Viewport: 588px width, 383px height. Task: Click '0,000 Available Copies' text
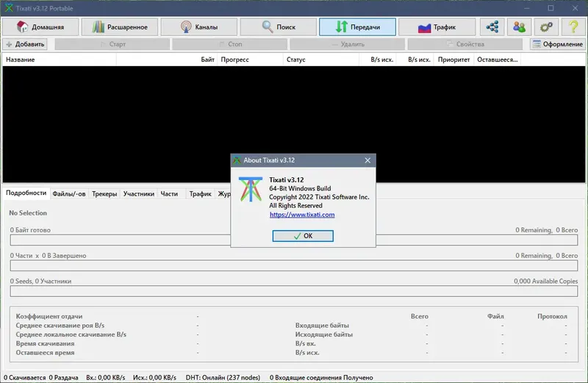point(545,281)
